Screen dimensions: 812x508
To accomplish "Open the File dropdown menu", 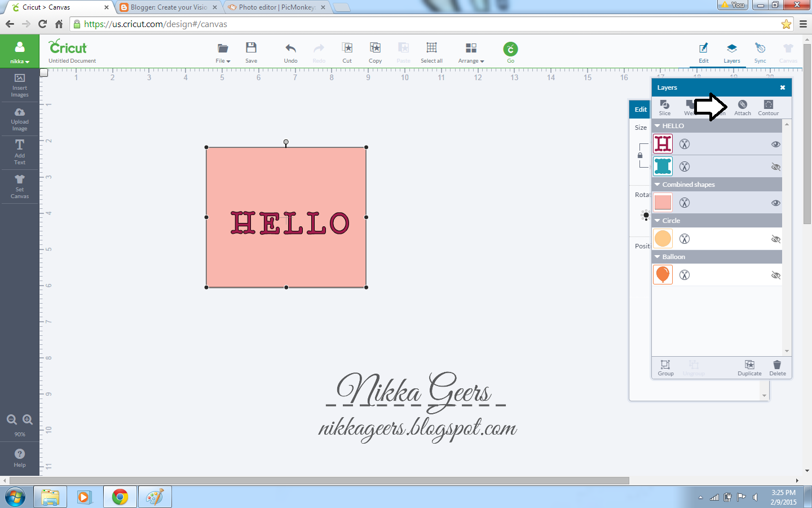I will 222,52.
